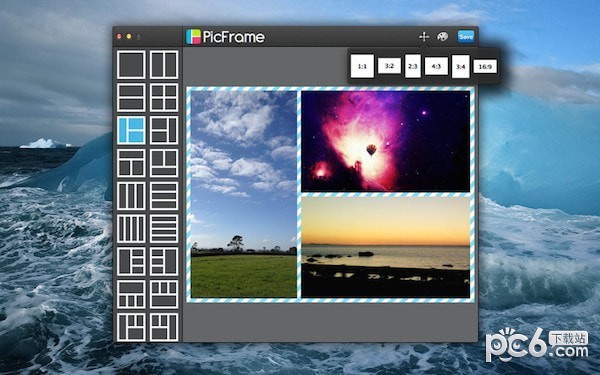This screenshot has height=375, width=600.
Task: Select the highlighted blue three-photo layout
Action: click(x=131, y=130)
